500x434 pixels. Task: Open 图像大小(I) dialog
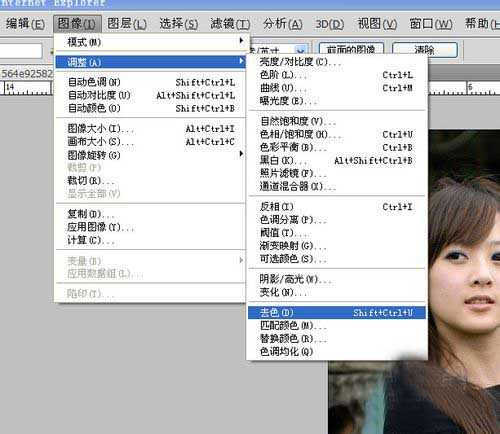point(151,129)
